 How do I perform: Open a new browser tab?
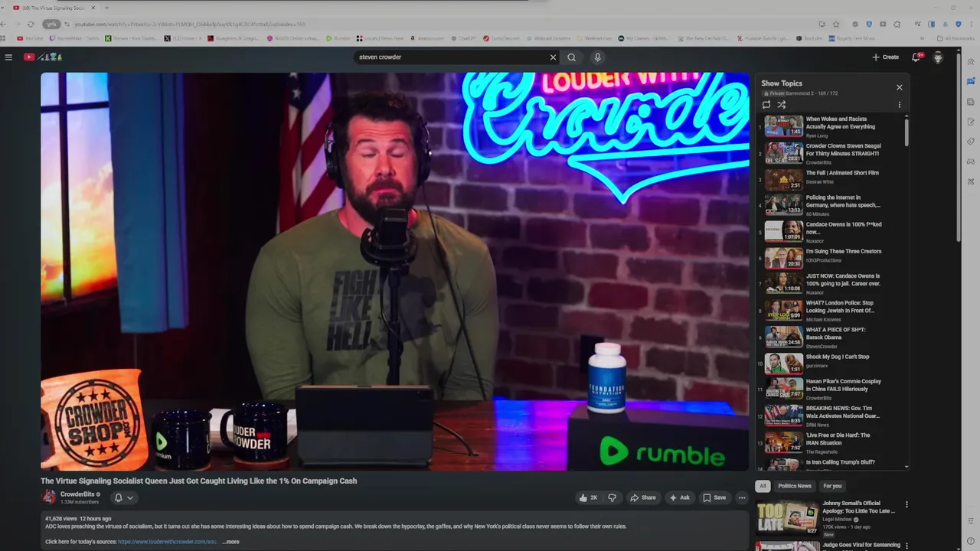coord(106,8)
